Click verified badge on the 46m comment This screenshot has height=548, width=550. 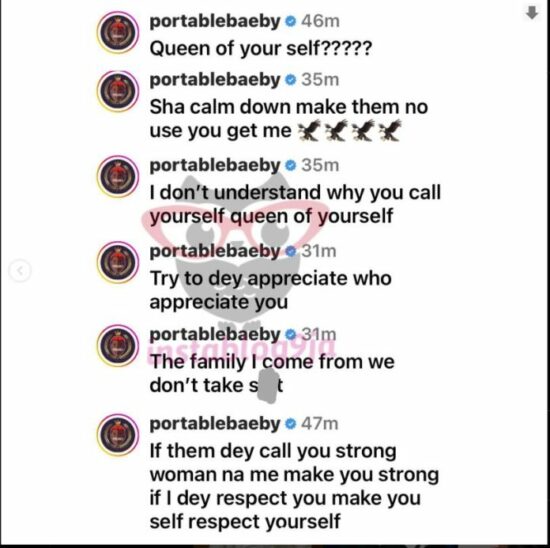[290, 21]
